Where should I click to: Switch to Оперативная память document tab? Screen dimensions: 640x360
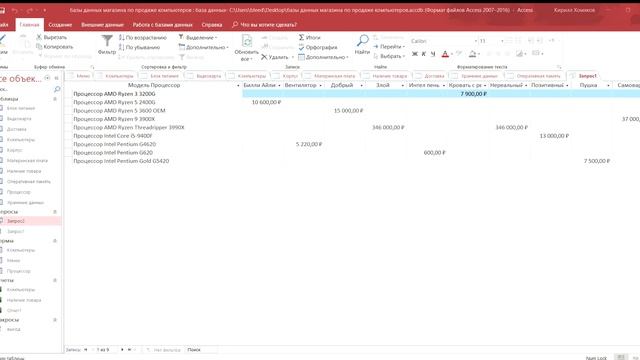[535, 76]
